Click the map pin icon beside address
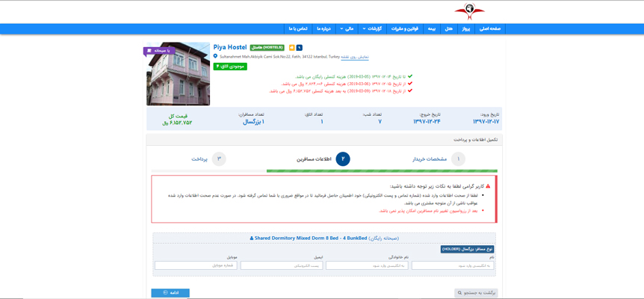Screen dimensions: 644x299 tap(216, 56)
